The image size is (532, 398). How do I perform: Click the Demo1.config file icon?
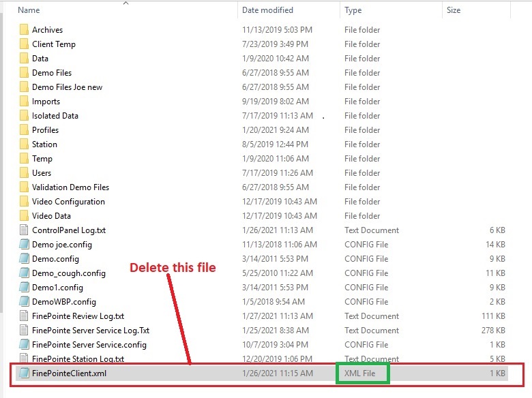pos(24,288)
